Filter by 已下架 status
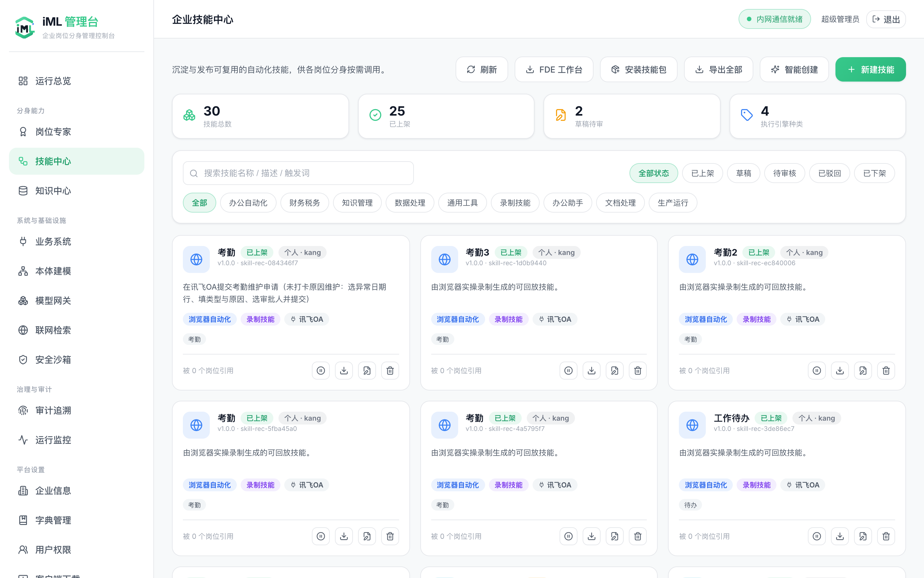The width and height of the screenshot is (924, 578). click(874, 173)
